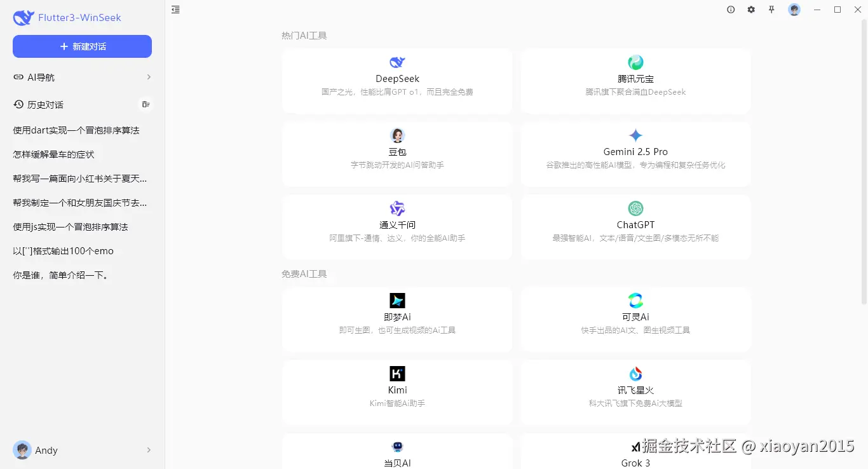Click description 科大讯飞旗下免费Ai大模型
The width and height of the screenshot is (868, 469).
635,404
